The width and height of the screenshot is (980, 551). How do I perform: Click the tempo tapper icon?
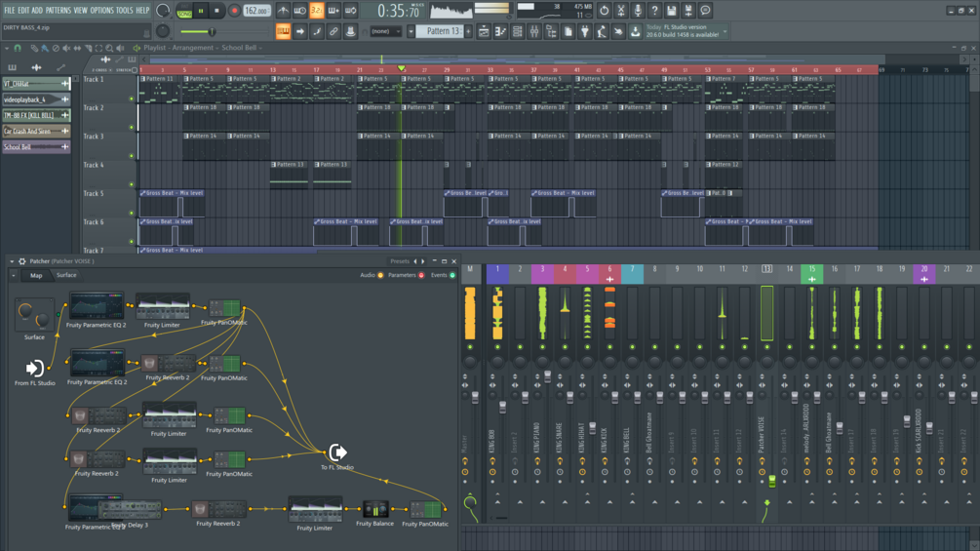click(602, 31)
